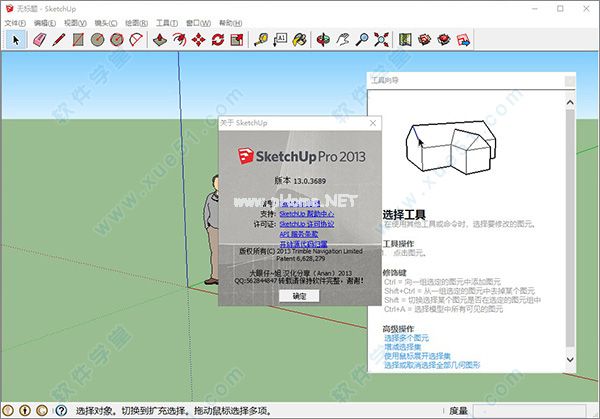The height and width of the screenshot is (419, 600).
Task: Open the 视图(V) menu
Action: click(x=75, y=23)
